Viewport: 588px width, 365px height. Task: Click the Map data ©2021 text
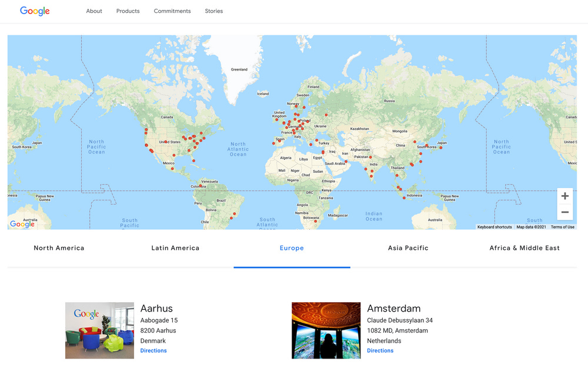(531, 227)
